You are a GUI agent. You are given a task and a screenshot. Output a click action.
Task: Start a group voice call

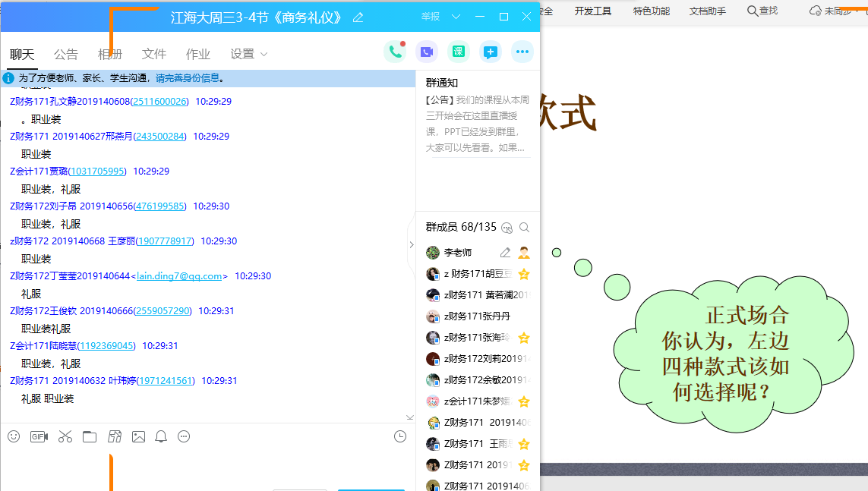click(x=394, y=52)
